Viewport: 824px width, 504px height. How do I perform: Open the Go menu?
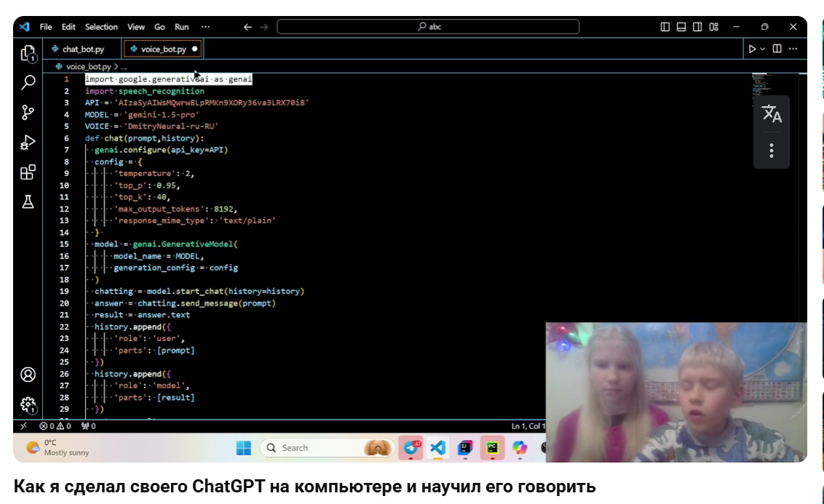159,27
